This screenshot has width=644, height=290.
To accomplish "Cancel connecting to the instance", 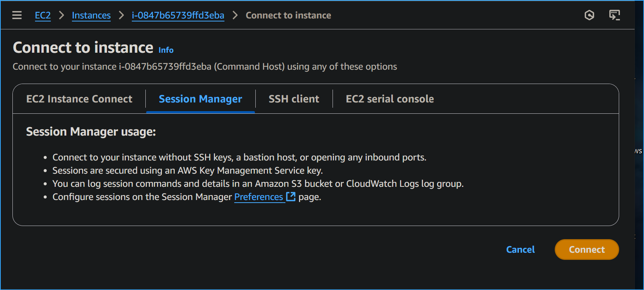I will (x=520, y=250).
